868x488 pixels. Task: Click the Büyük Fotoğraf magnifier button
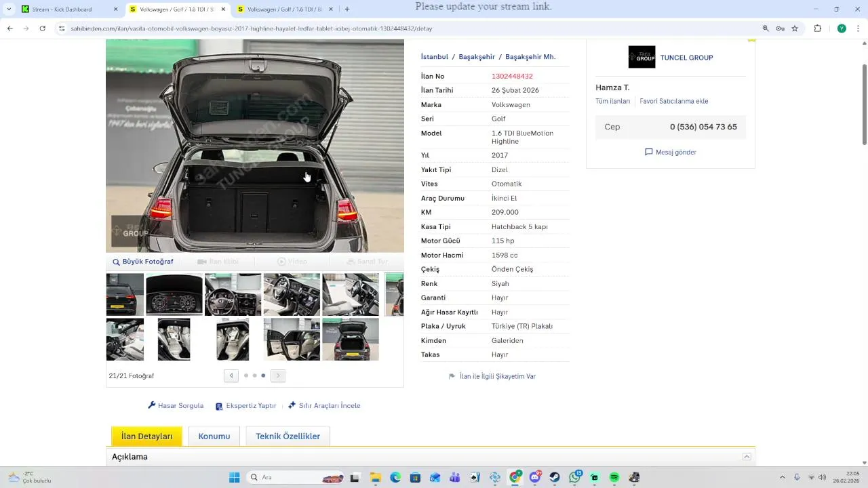[x=143, y=262]
